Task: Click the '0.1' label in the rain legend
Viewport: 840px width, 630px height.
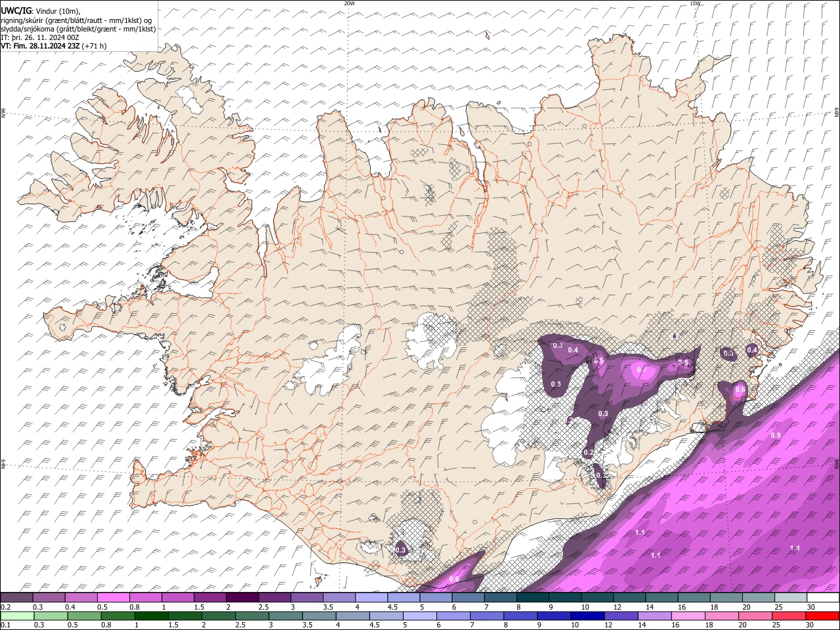Action: (x=5, y=625)
